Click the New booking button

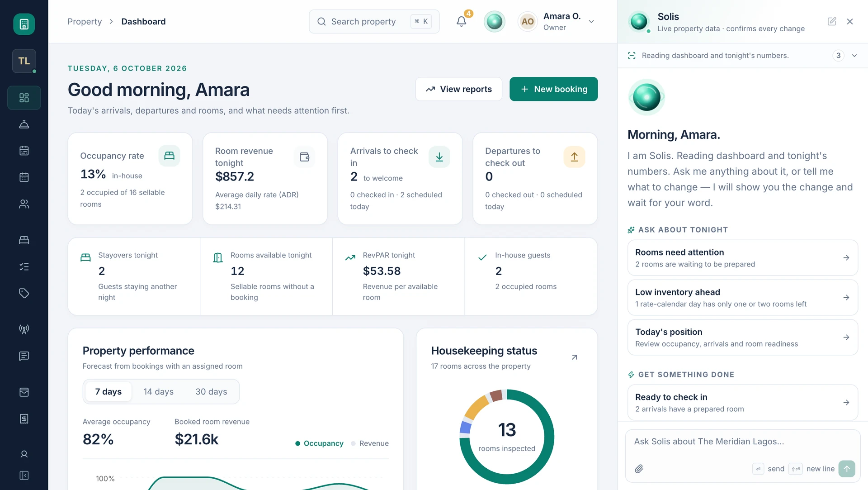click(x=553, y=89)
